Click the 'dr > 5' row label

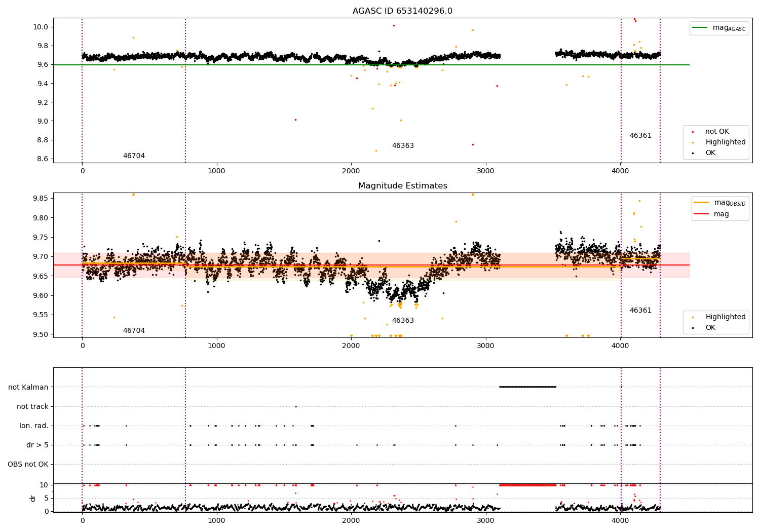[x=37, y=445]
